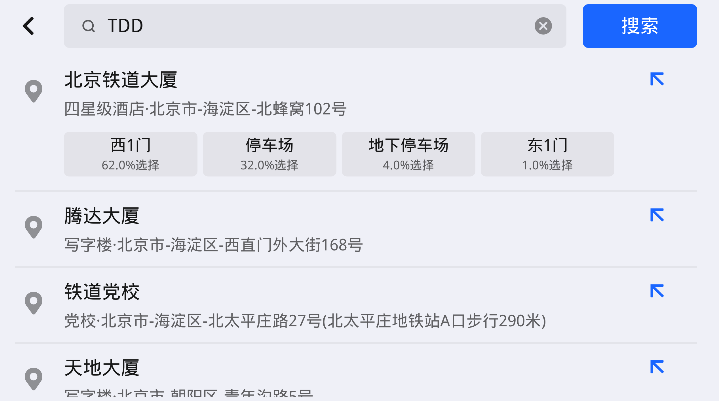This screenshot has width=719, height=401.
Task: Open the 北京铁道大厦 result
Action: (x=300, y=92)
